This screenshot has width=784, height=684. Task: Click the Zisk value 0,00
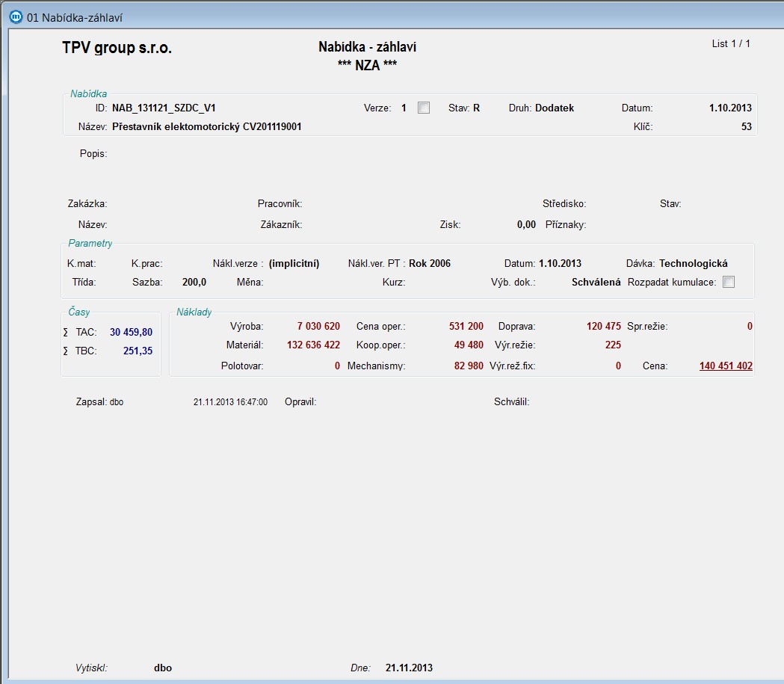pos(526,224)
